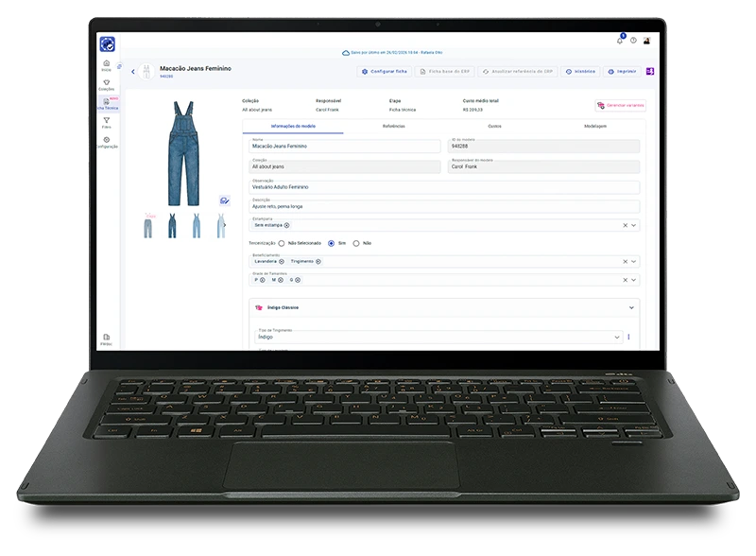
Task: Click the Imprimir button
Action: (622, 72)
